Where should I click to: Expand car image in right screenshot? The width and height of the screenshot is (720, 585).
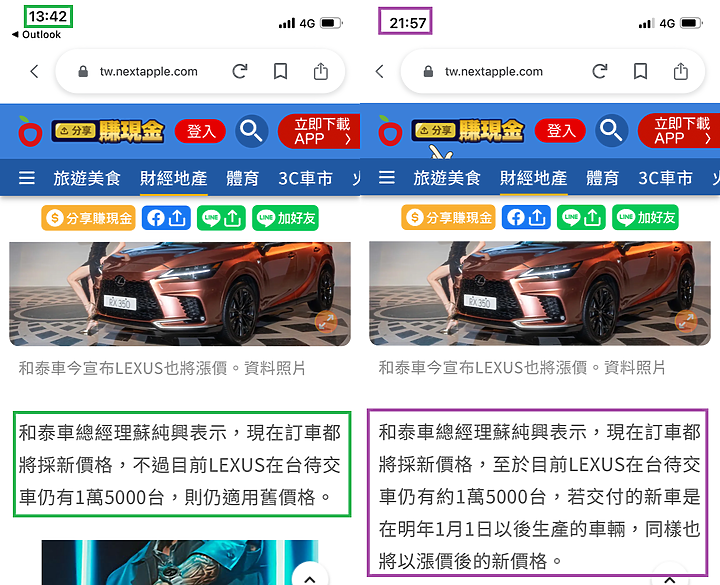coord(686,321)
